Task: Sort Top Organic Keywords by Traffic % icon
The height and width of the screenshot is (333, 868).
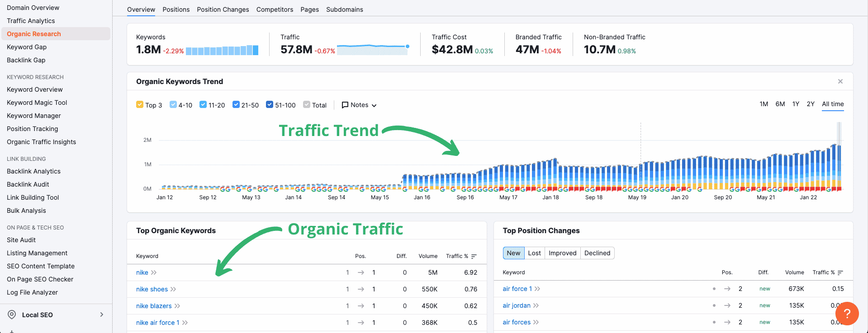Action: tap(474, 256)
